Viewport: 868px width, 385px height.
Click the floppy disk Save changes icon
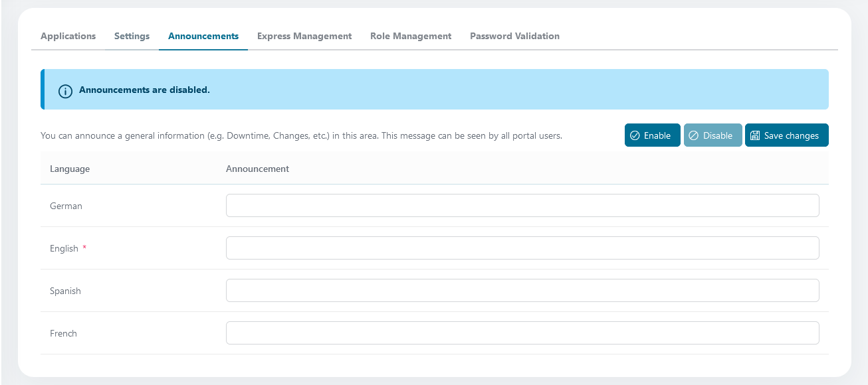[x=755, y=135]
